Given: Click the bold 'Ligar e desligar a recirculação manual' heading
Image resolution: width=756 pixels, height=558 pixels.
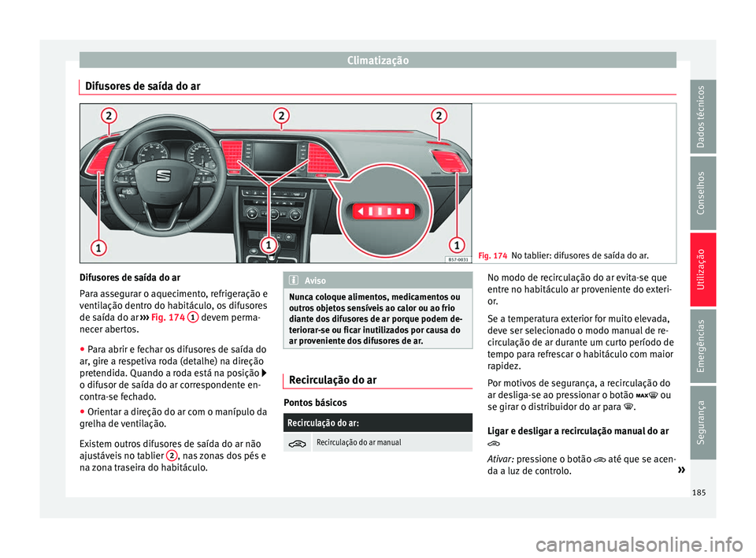Looking at the screenshot, I should click(x=578, y=432).
